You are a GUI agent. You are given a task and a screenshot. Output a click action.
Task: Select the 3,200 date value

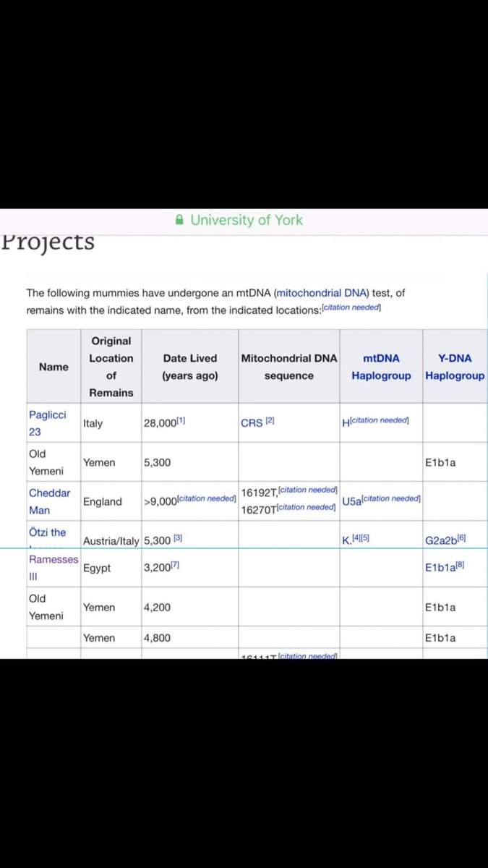(157, 568)
